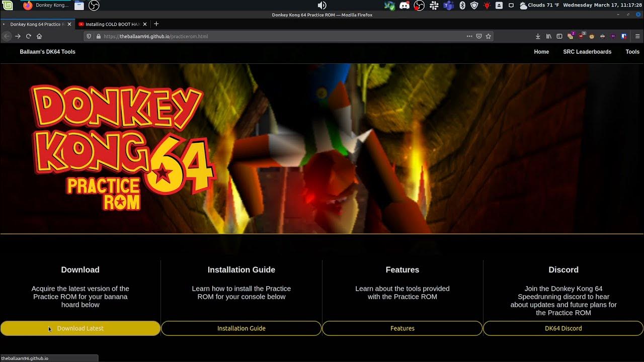Viewport: 644px width, 362px height.
Task: Click the DK64 Discord button
Action: tap(563, 328)
